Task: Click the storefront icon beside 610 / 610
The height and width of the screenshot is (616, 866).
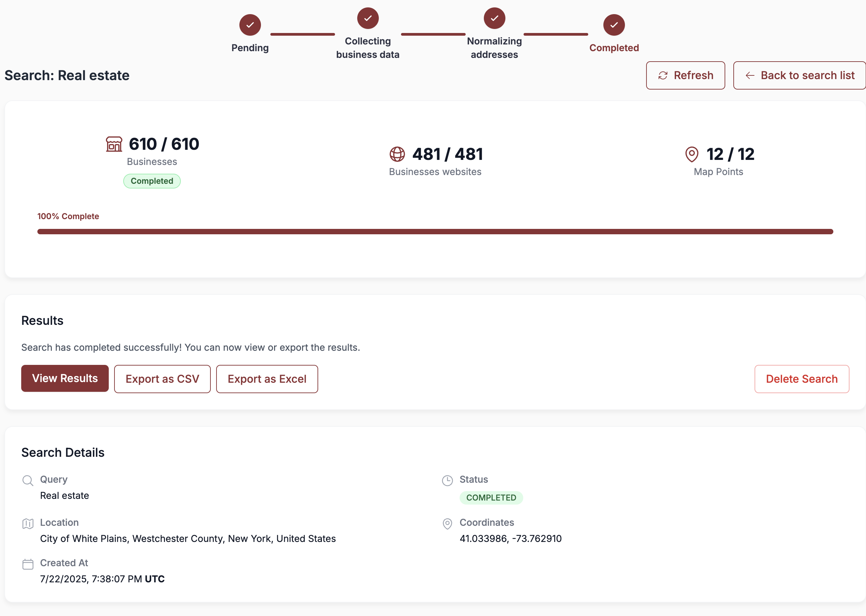Action: 114,144
